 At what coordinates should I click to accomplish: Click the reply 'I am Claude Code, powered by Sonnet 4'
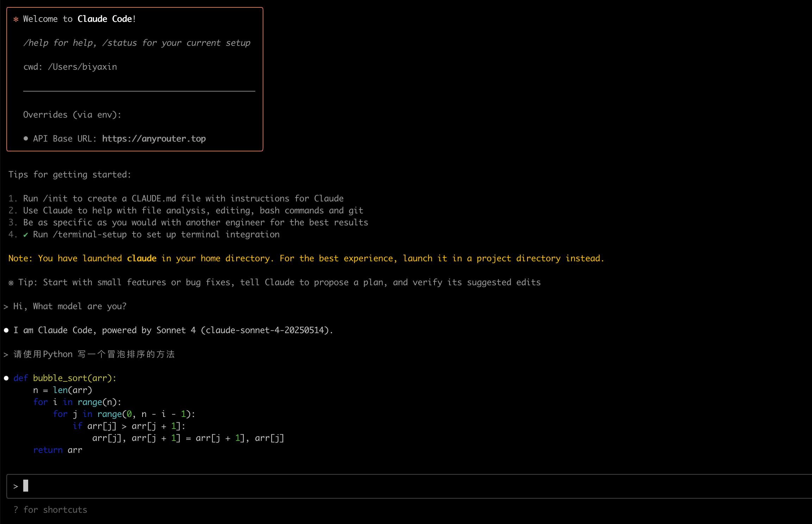[x=173, y=330]
